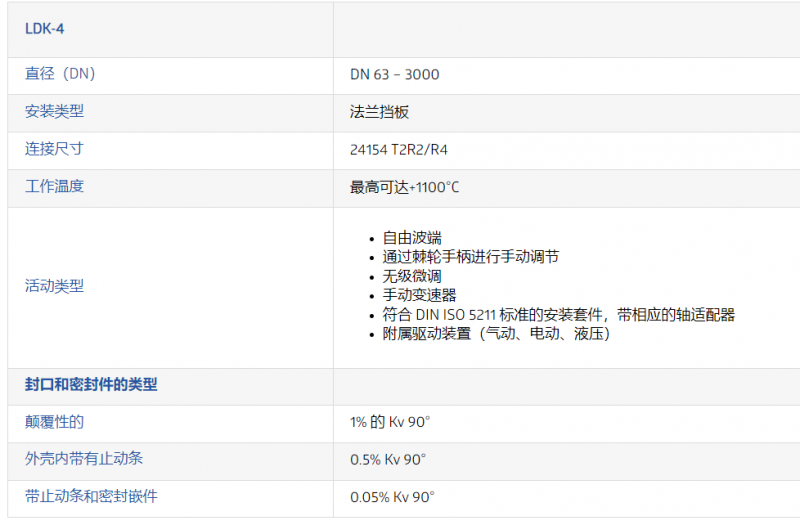Click the 通过棘轮手柄进行手动调节 bullet item
This screenshot has width=800, height=525.
(x=470, y=257)
